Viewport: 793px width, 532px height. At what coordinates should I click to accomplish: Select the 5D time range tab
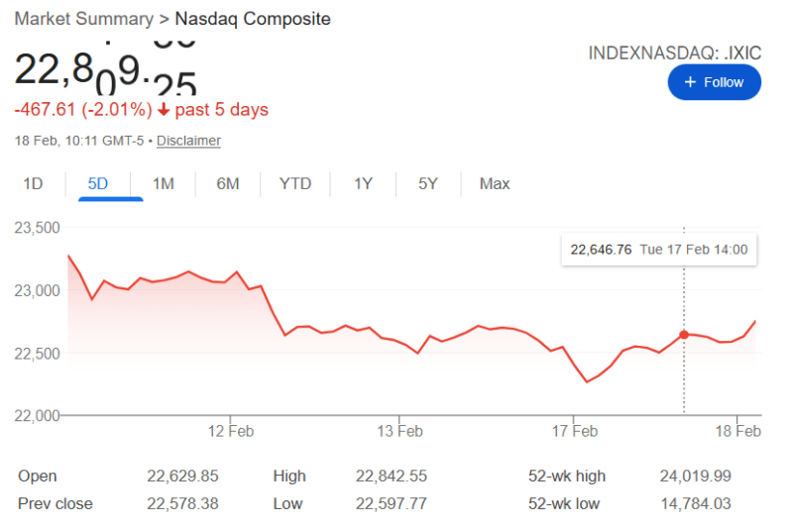98,183
